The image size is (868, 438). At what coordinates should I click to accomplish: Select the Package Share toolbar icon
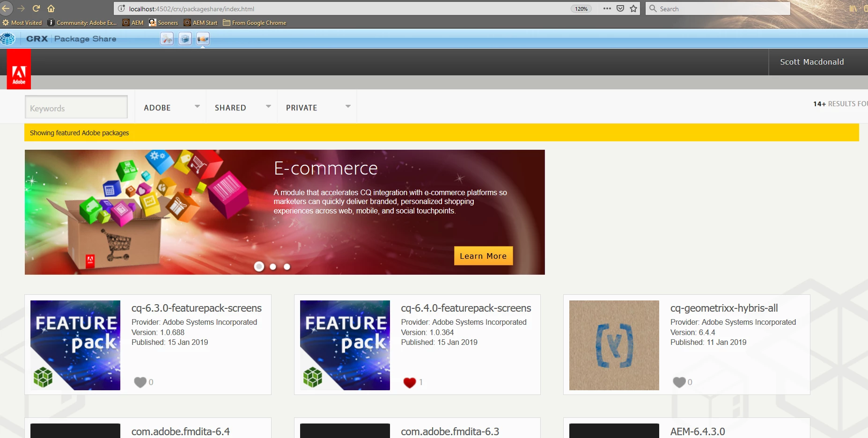click(x=203, y=39)
